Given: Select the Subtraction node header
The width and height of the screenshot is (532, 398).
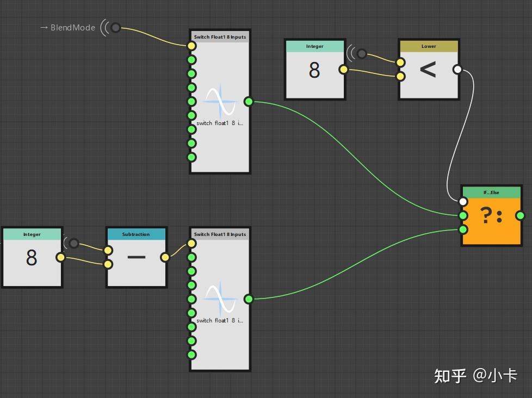Looking at the screenshot, I should tap(136, 234).
